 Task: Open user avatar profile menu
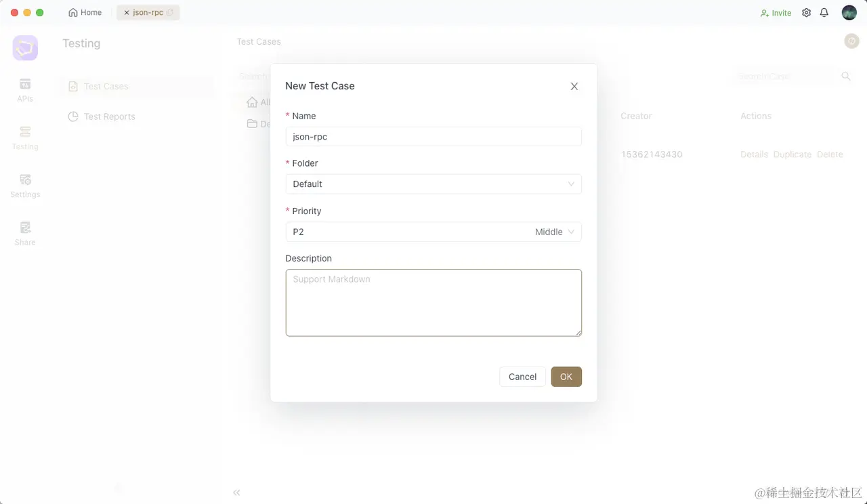pyautogui.click(x=849, y=13)
